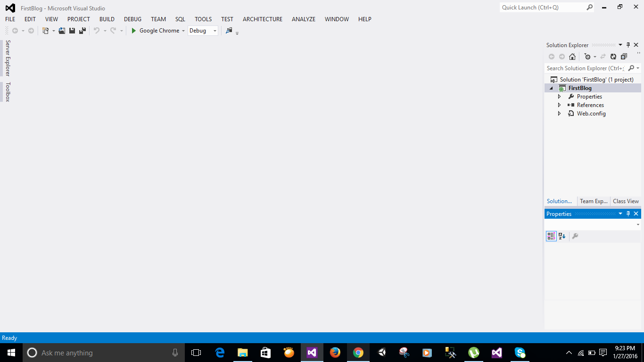The height and width of the screenshot is (362, 644).
Task: Expand the Properties tree node
Action: 560,97
